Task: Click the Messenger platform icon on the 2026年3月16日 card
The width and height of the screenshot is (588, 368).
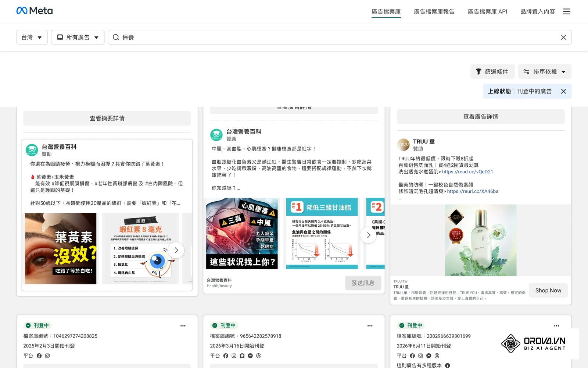Action: (x=250, y=356)
